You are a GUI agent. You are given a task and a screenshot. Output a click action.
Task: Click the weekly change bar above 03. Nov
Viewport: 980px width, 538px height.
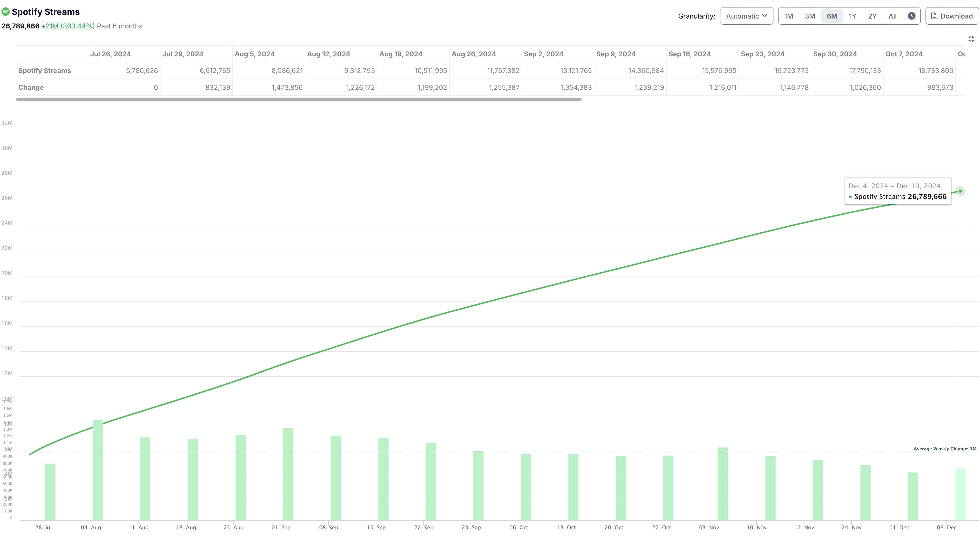coord(722,484)
